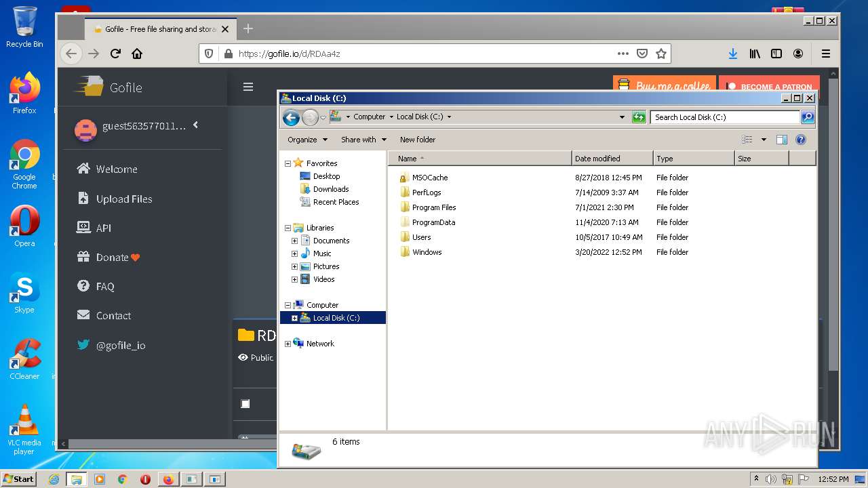868x488 pixels.
Task: Click the Search Local Disk (C:) field
Action: pos(724,117)
